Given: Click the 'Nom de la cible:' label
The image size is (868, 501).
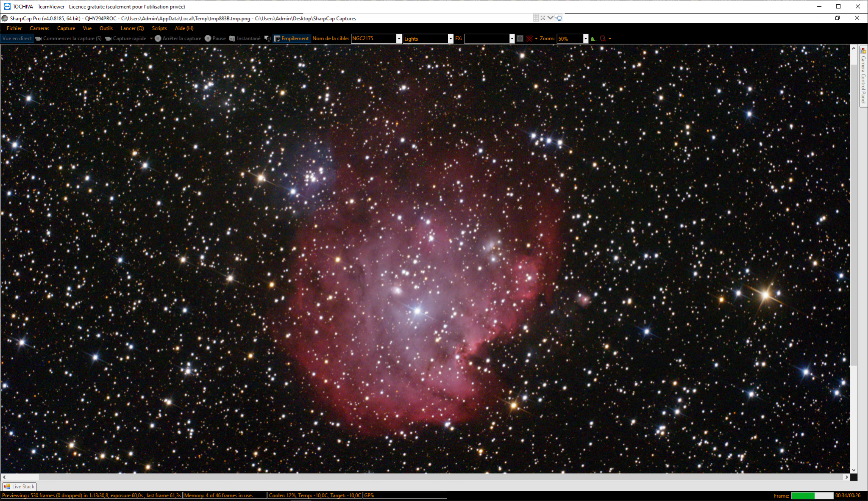Looking at the screenshot, I should pos(331,39).
